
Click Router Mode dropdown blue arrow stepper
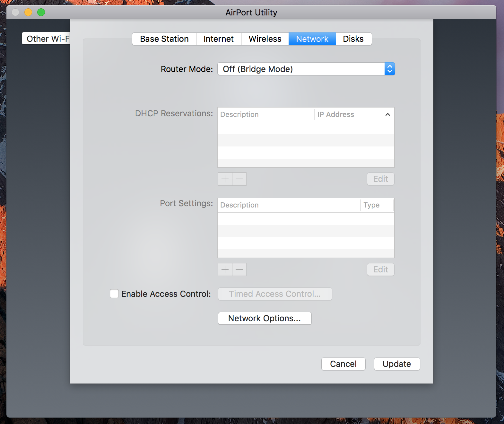point(390,69)
